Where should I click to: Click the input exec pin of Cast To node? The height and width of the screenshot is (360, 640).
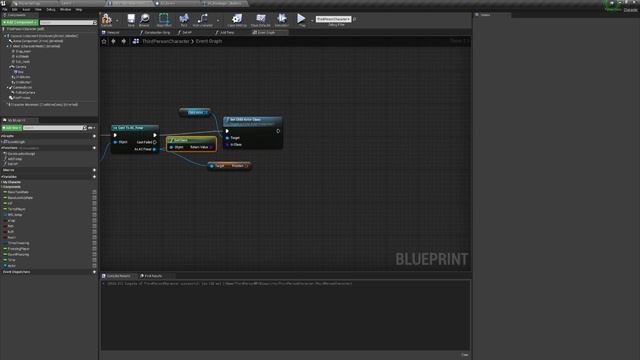[x=115, y=135]
